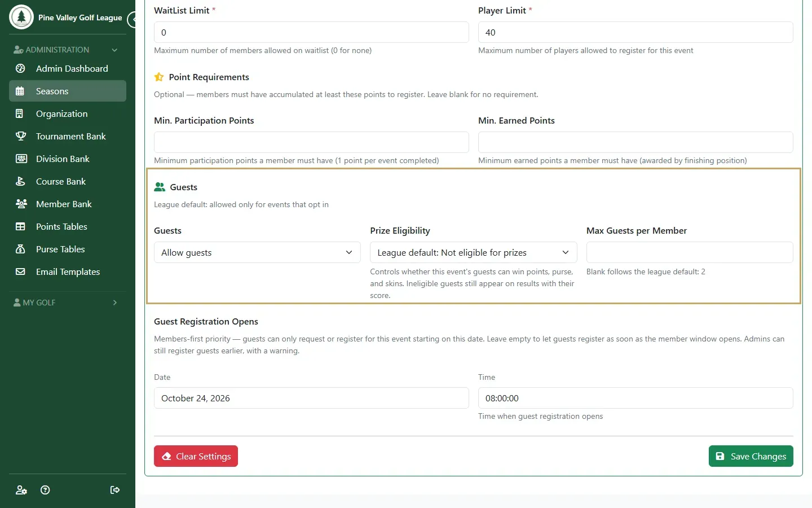The width and height of the screenshot is (812, 508).
Task: Click the Min. Participation Points field
Action: point(311,142)
